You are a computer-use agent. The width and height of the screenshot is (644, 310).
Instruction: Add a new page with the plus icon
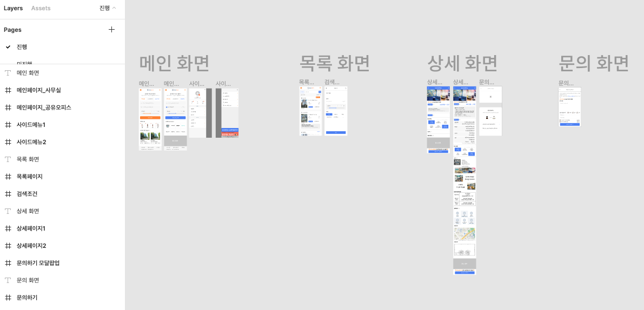111,30
